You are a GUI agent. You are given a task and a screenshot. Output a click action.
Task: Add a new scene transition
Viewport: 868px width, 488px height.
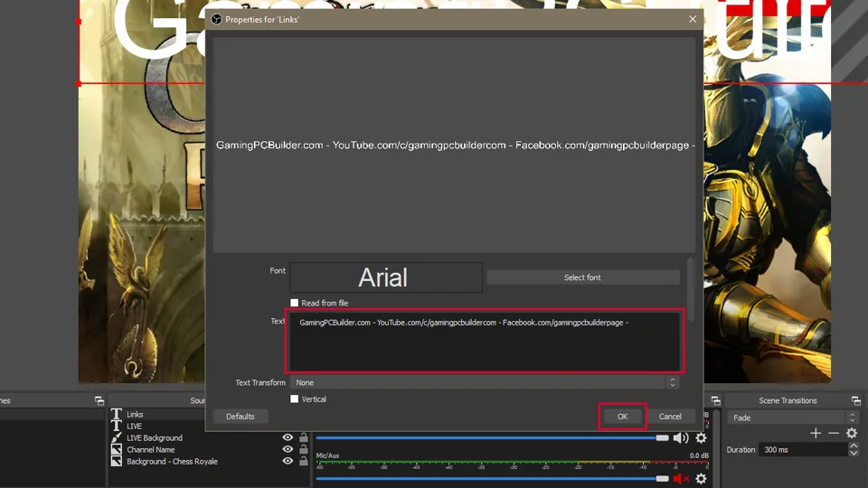point(816,433)
